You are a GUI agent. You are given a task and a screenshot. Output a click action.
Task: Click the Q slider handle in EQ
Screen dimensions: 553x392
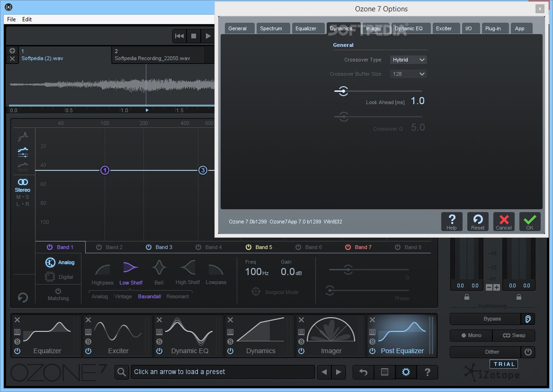[348, 270]
